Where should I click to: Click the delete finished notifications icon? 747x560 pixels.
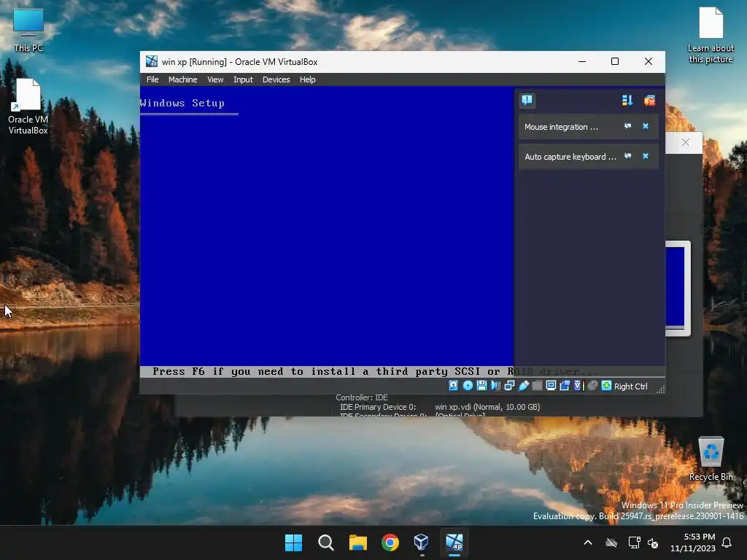649,100
